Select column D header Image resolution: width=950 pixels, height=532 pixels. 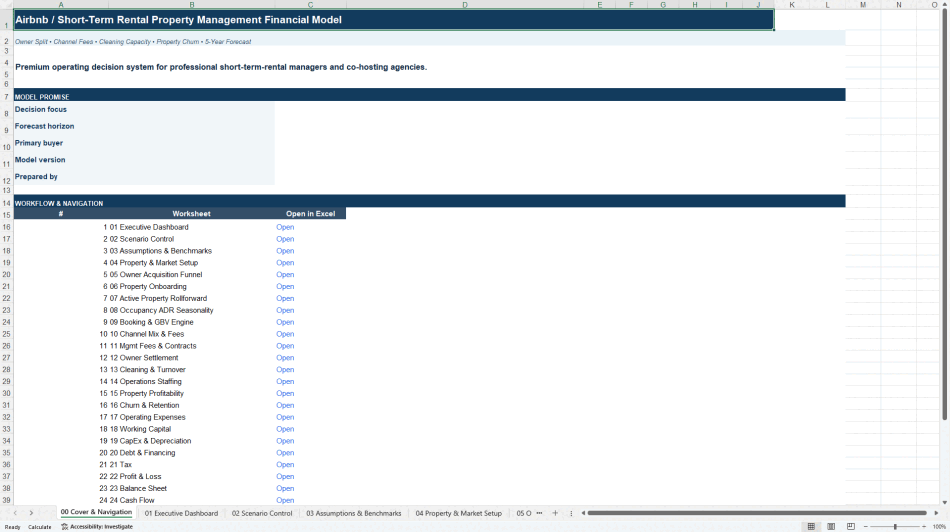(x=465, y=5)
